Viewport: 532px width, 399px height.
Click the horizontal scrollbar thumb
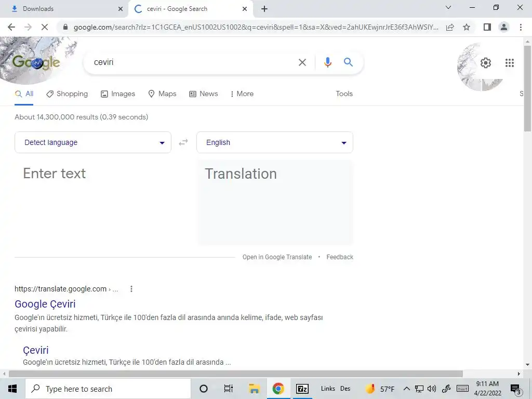point(236,374)
